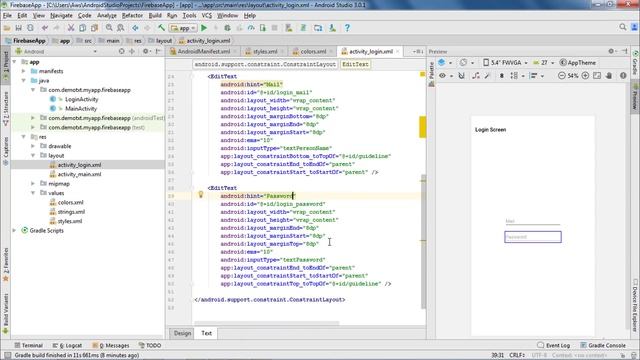Click the Debug app bug icon
The image size is (640, 360).
point(227,28)
